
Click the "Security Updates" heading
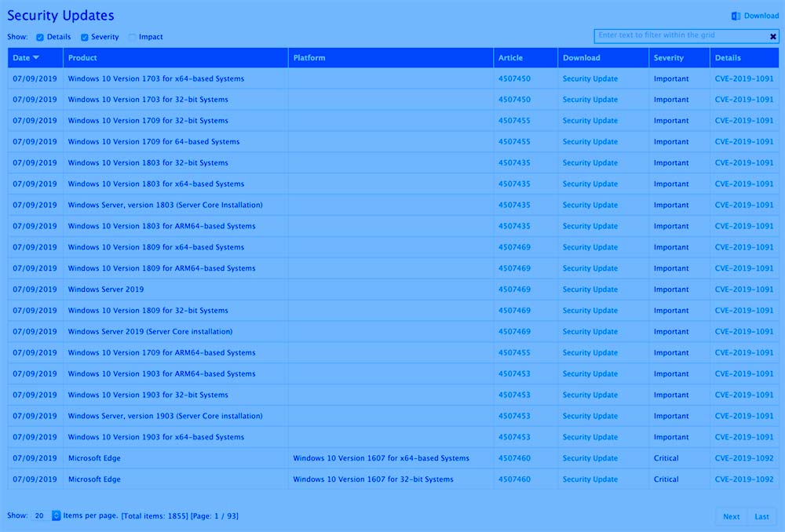pos(60,16)
